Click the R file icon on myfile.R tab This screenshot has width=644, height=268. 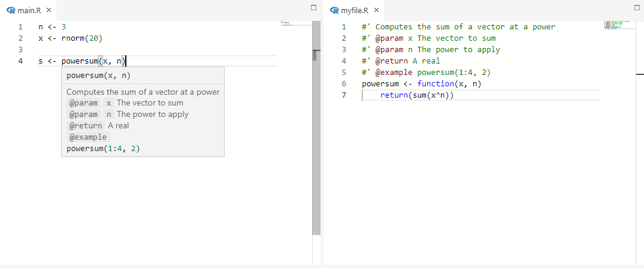(335, 10)
